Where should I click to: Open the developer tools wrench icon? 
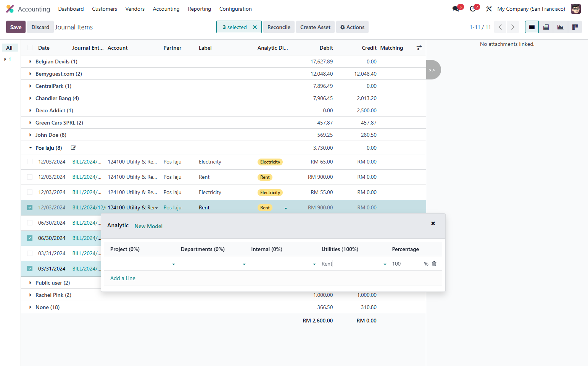pyautogui.click(x=489, y=9)
